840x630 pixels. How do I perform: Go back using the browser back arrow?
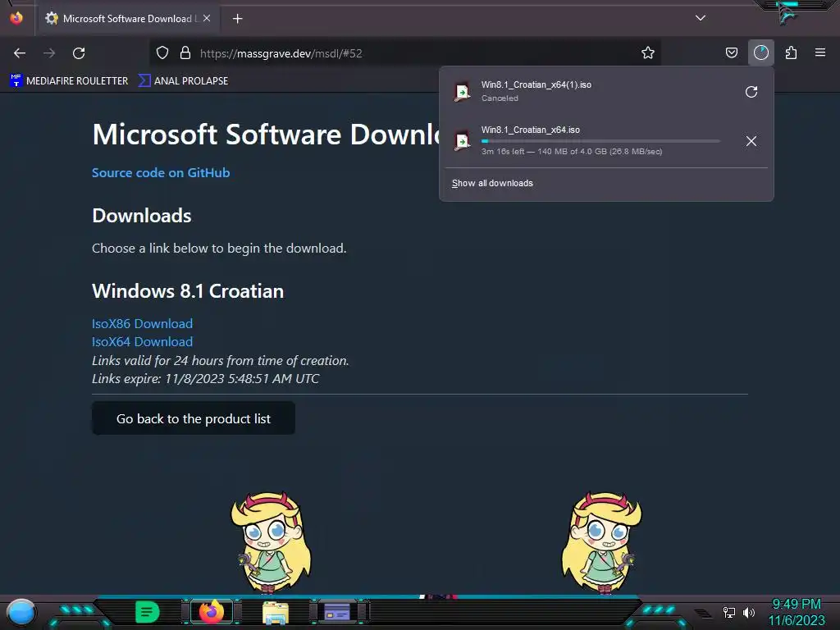tap(20, 53)
